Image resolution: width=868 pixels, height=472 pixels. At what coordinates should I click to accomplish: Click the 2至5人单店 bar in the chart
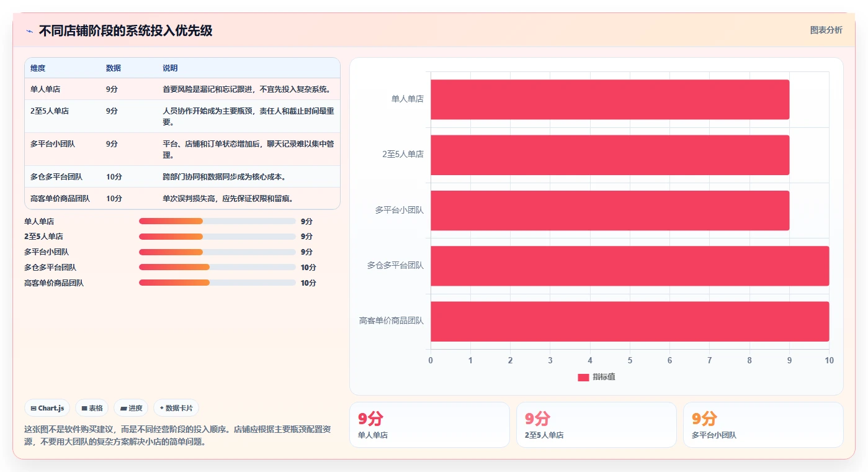pyautogui.click(x=610, y=155)
